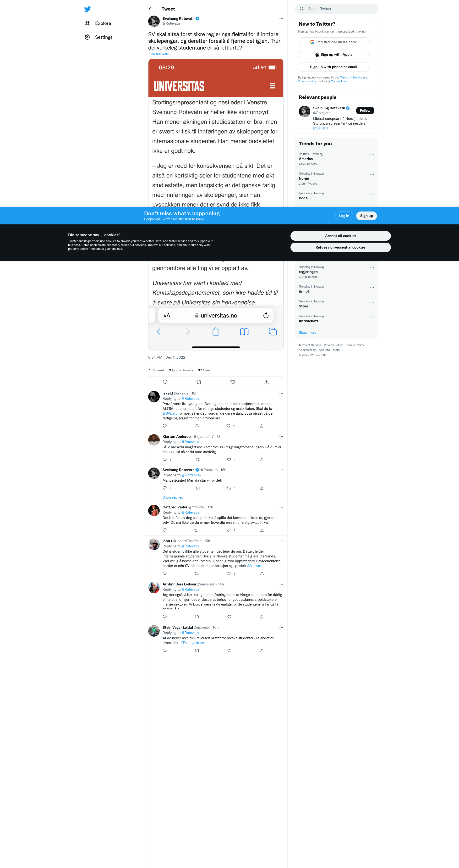This screenshot has height=868, width=459.
Task: Open options for the Norge trend
Action: 372,175
